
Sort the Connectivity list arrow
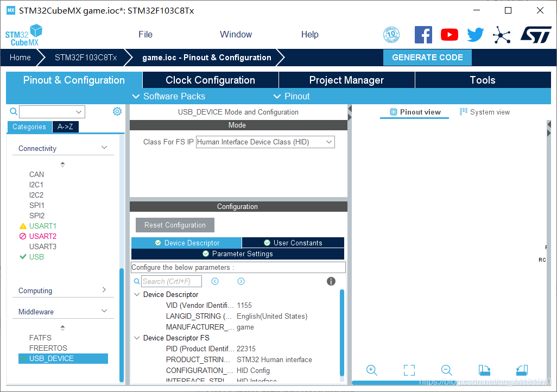click(x=62, y=164)
